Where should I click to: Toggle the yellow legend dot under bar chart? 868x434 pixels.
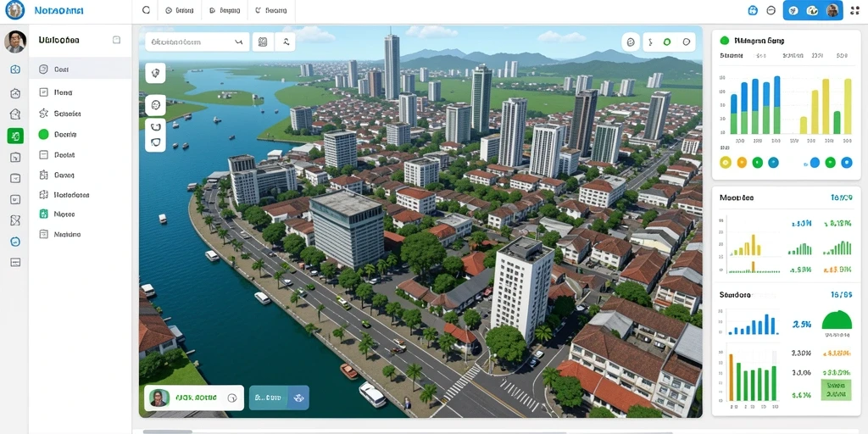726,162
